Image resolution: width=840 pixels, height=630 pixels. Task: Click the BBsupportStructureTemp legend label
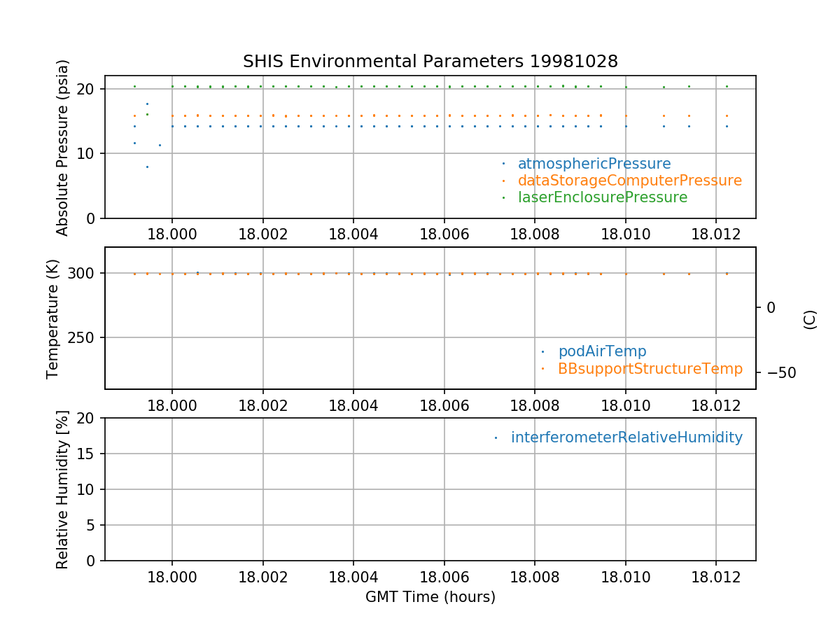[x=650, y=368]
